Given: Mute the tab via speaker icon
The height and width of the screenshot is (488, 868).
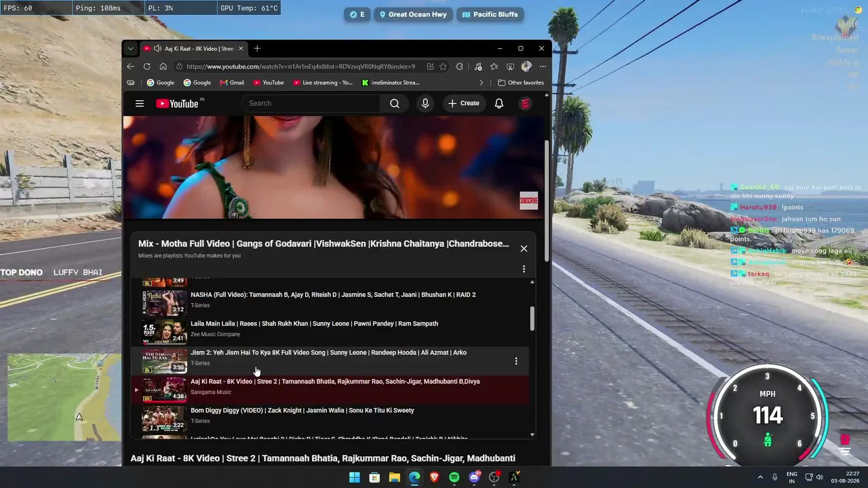Looking at the screenshot, I should tap(157, 49).
